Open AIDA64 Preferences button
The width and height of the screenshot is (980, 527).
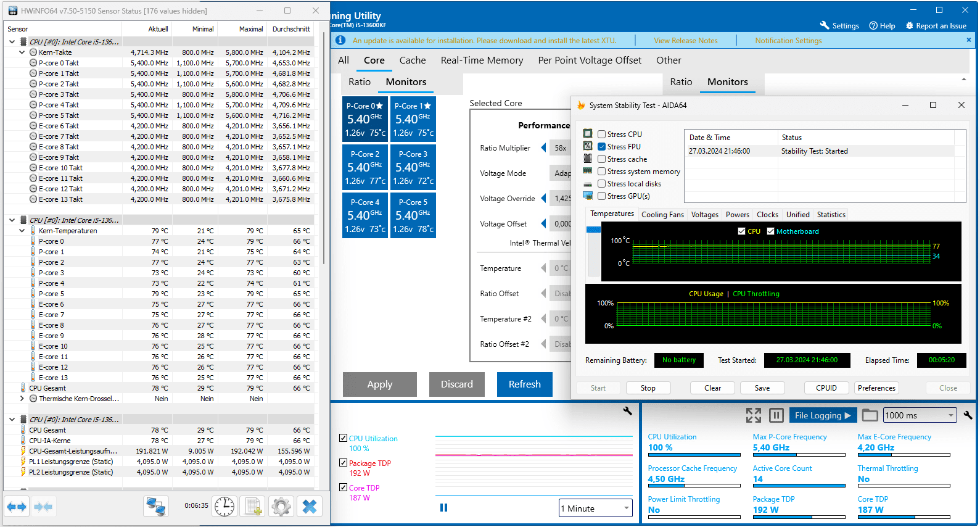coord(876,388)
